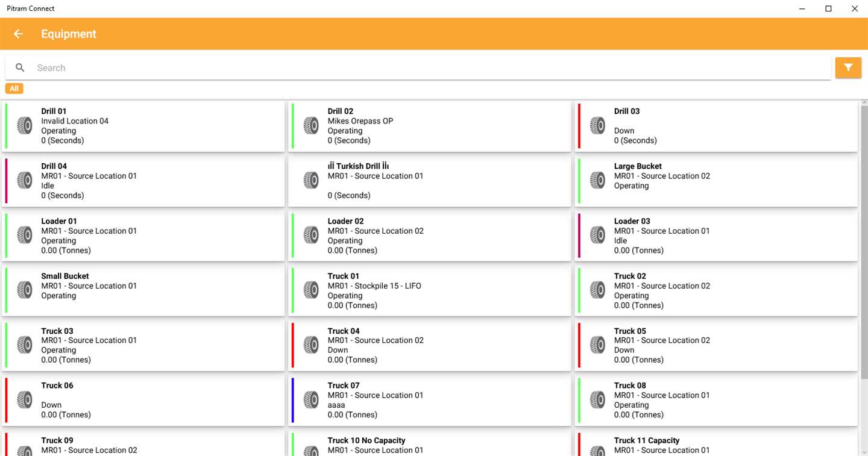
Task: Select the Truck 02 name label
Action: point(630,276)
